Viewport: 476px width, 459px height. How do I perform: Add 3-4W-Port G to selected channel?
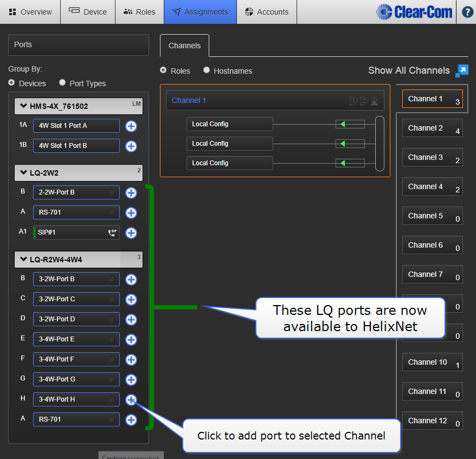pos(131,380)
